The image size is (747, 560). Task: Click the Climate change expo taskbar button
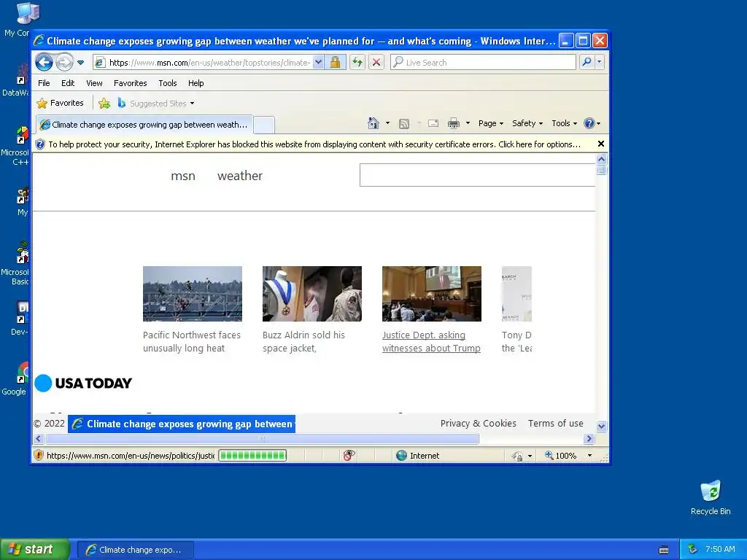136,550
